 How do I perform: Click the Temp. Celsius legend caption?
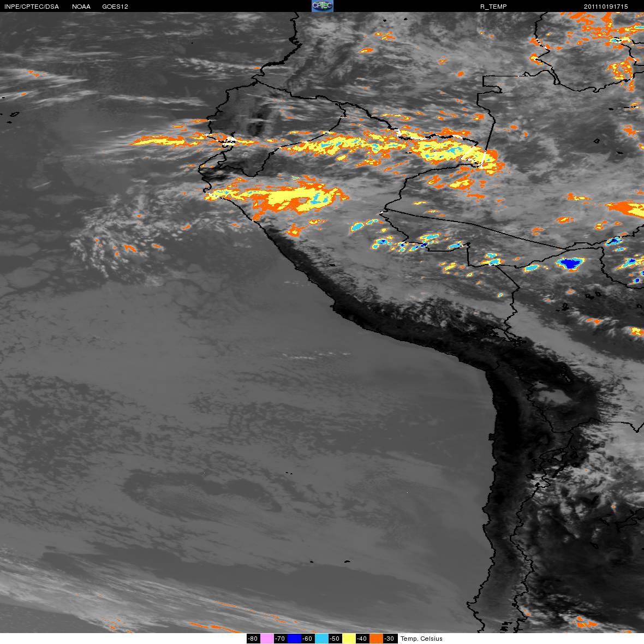click(421, 639)
